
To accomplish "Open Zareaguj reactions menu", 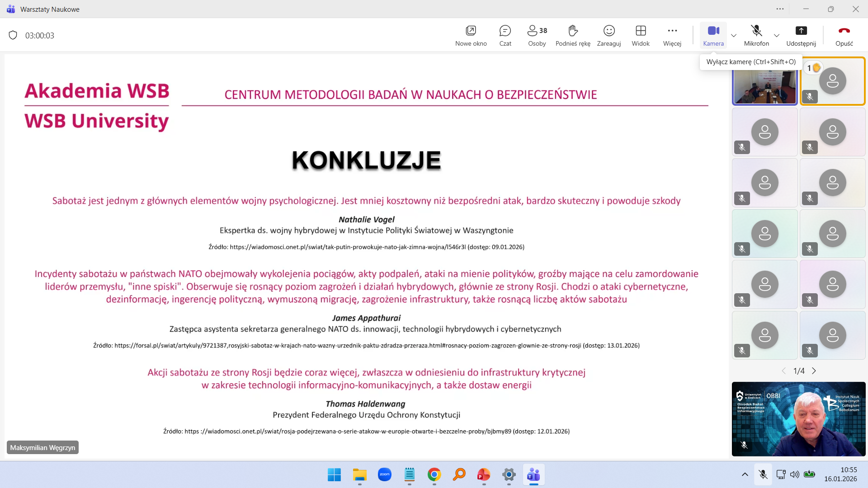I will [x=609, y=35].
